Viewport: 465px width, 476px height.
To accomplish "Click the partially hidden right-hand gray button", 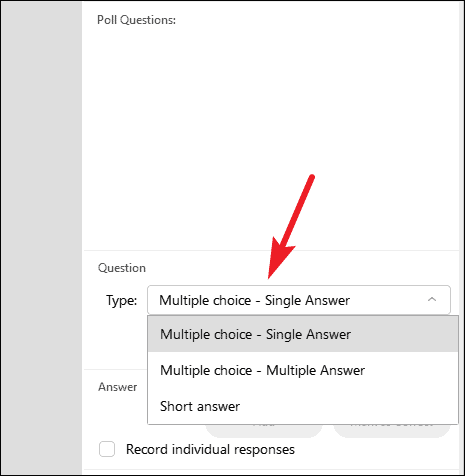I will pos(392,431).
